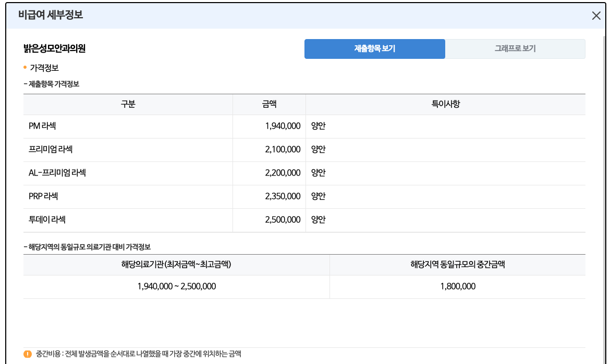Click the 1,940,000 ~ 2,500,000 price range

pos(177,286)
